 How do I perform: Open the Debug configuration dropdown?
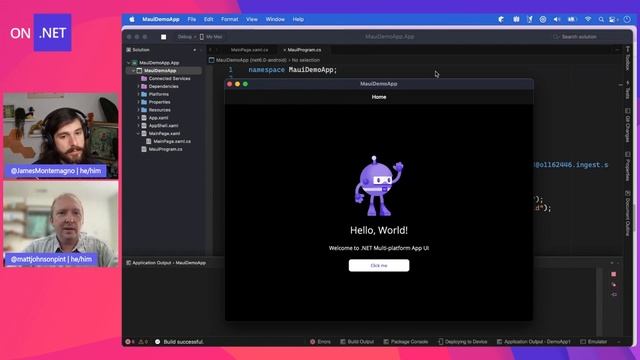point(187,37)
